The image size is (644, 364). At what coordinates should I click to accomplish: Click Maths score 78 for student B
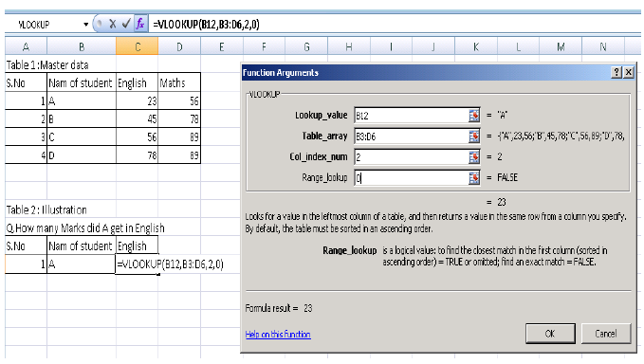click(x=179, y=119)
